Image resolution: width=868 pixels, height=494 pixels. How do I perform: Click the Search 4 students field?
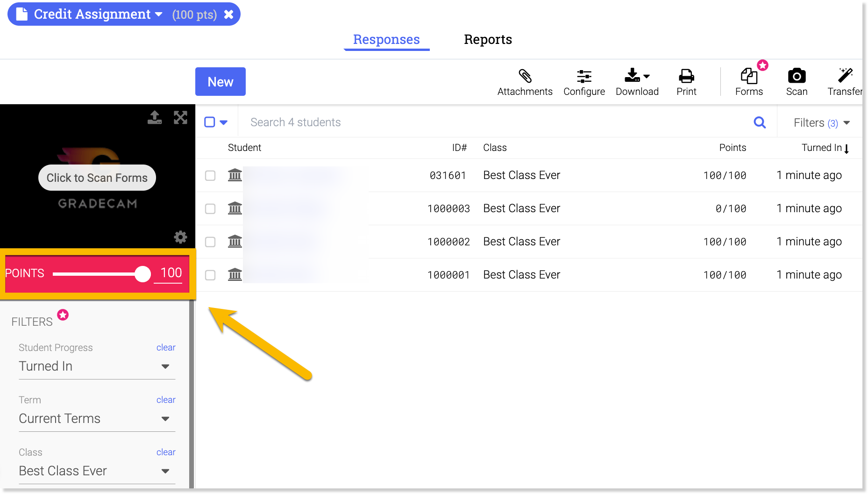point(495,122)
